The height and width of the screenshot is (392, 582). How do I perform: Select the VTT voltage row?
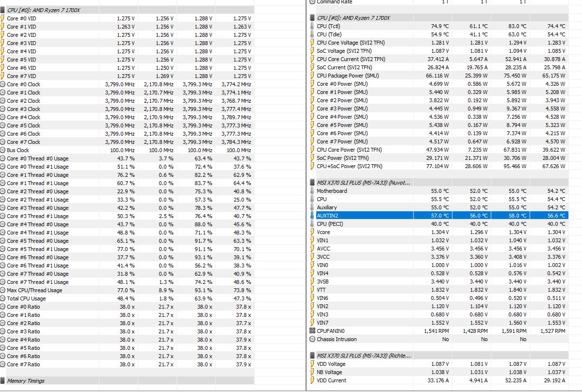click(438, 290)
